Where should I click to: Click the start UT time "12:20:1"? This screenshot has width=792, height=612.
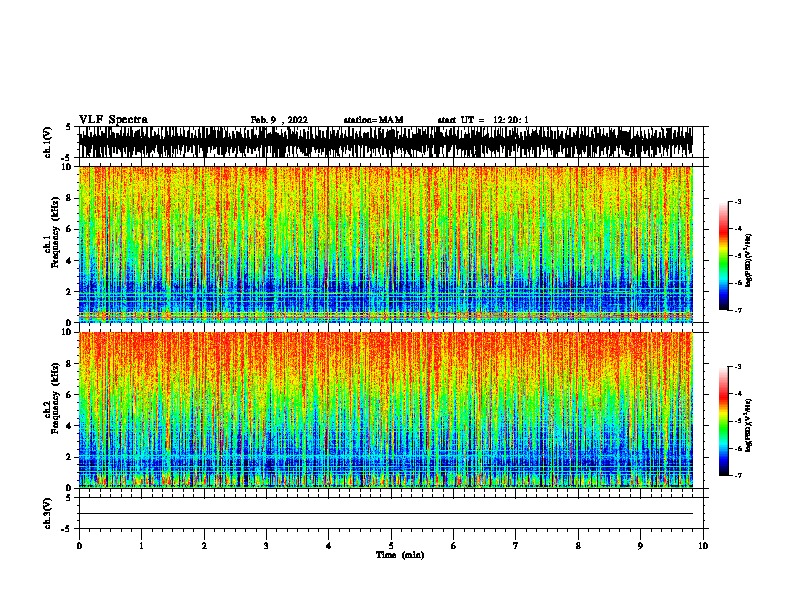tap(511, 120)
